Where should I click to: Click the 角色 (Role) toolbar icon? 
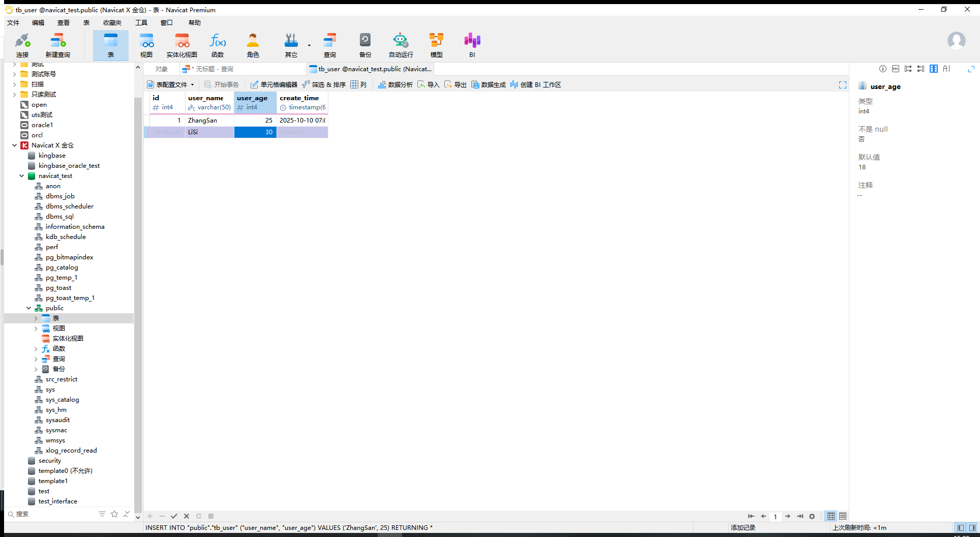tap(253, 45)
